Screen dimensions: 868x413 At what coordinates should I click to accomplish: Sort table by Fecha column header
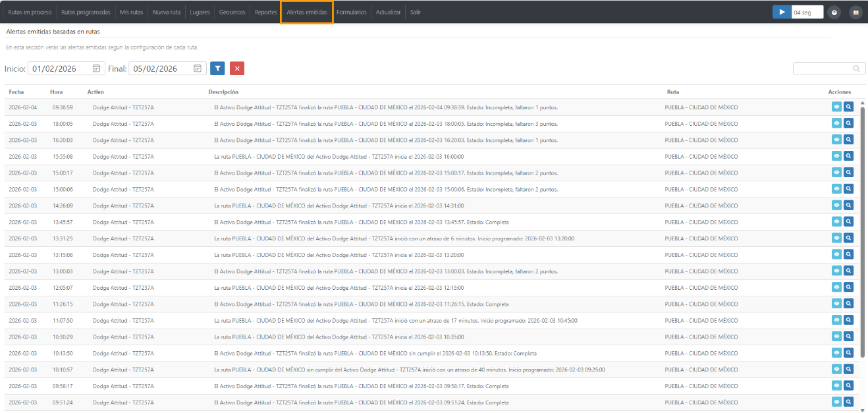[16, 92]
